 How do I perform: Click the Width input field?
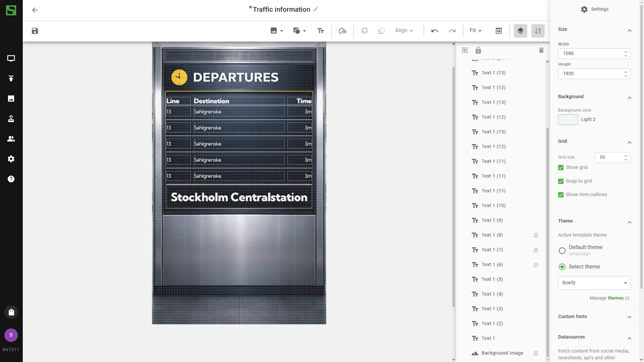594,53
